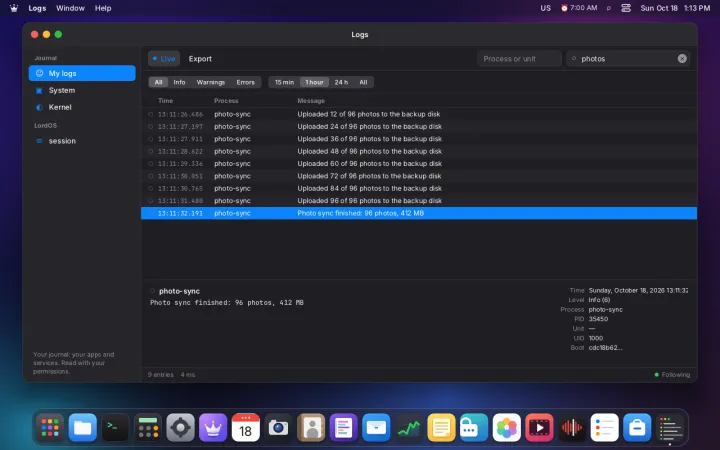Viewport: 720px width, 450px height.
Task: Filter logs by Warnings
Action: pyautogui.click(x=211, y=82)
